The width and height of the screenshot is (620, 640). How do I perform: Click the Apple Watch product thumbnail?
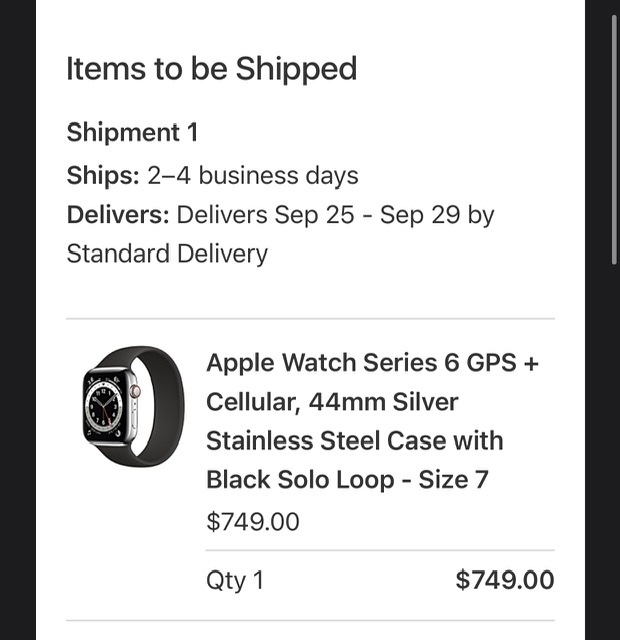click(x=133, y=406)
